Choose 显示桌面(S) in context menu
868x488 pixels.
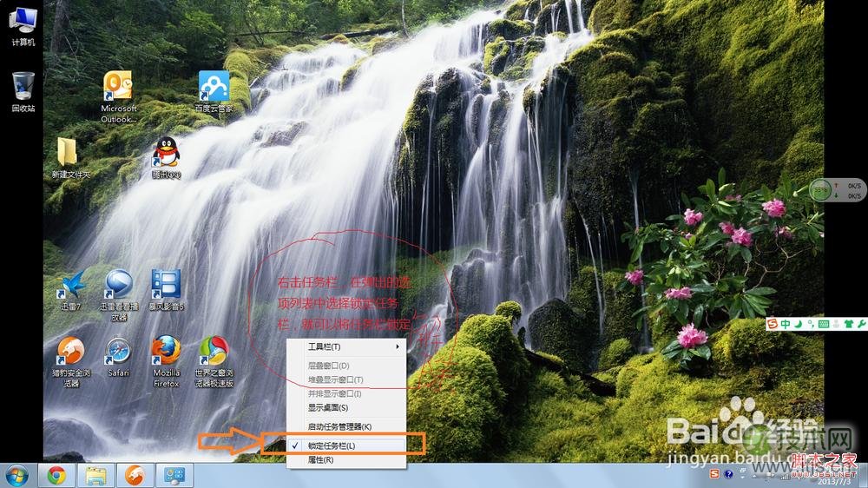pyautogui.click(x=346, y=408)
